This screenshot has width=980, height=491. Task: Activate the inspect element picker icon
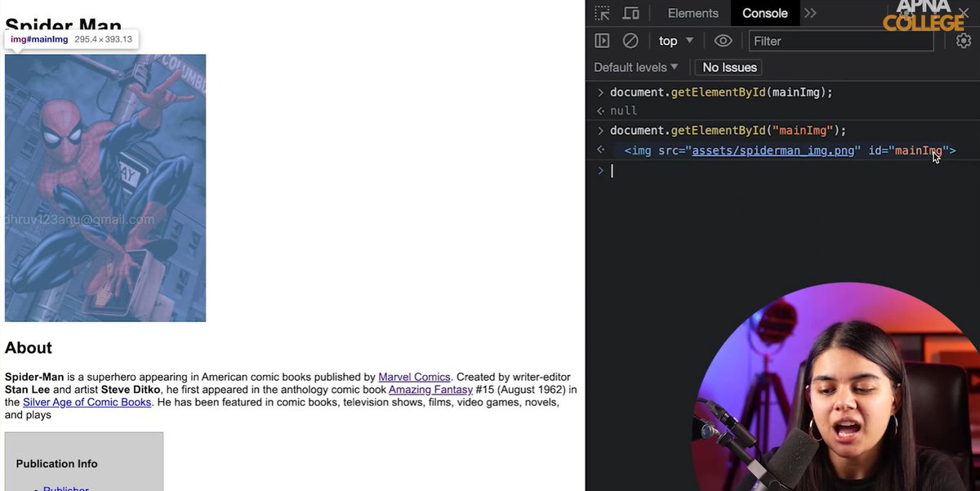tap(602, 13)
